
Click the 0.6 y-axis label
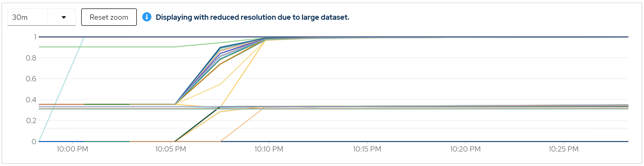(31, 79)
